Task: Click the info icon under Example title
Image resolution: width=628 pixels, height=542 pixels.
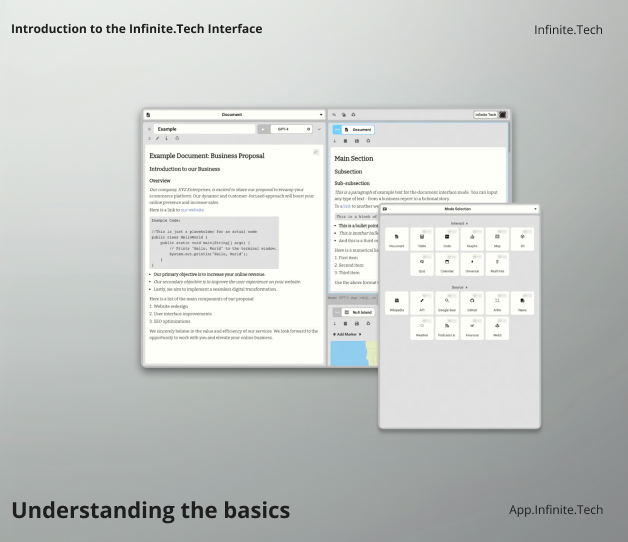Action: pos(167,139)
